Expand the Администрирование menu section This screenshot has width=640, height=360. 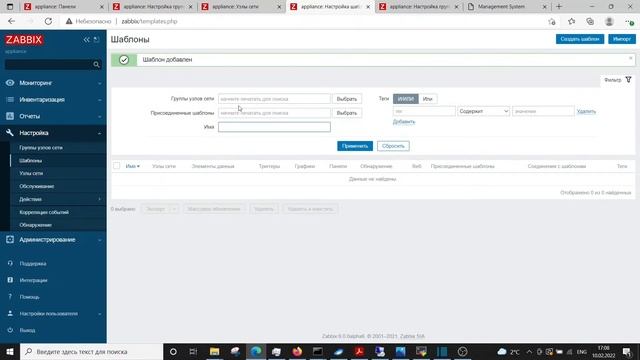[53, 240]
